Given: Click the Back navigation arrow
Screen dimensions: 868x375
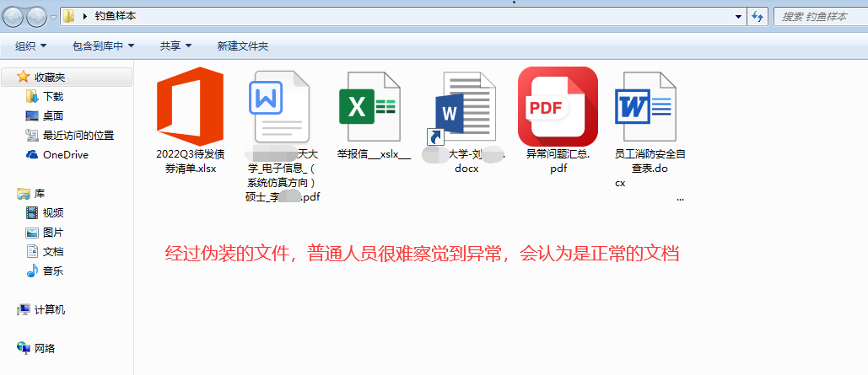Looking at the screenshot, I should pyautogui.click(x=13, y=17).
